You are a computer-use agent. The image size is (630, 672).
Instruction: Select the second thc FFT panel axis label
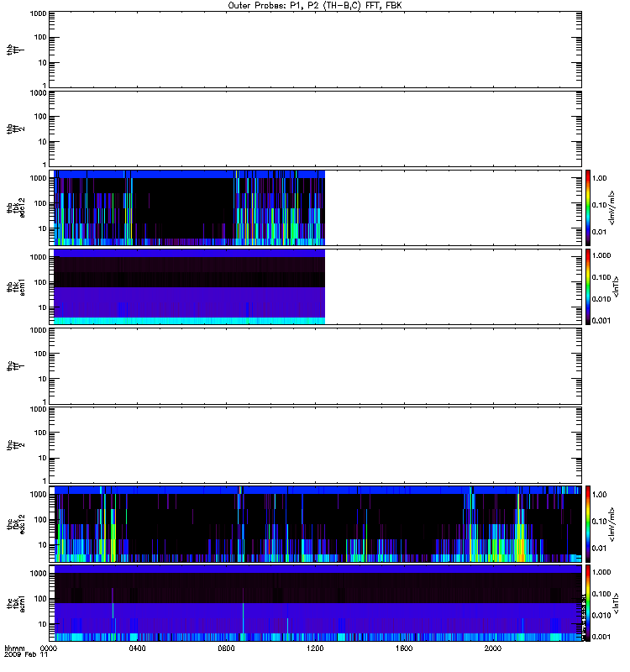tap(16, 445)
